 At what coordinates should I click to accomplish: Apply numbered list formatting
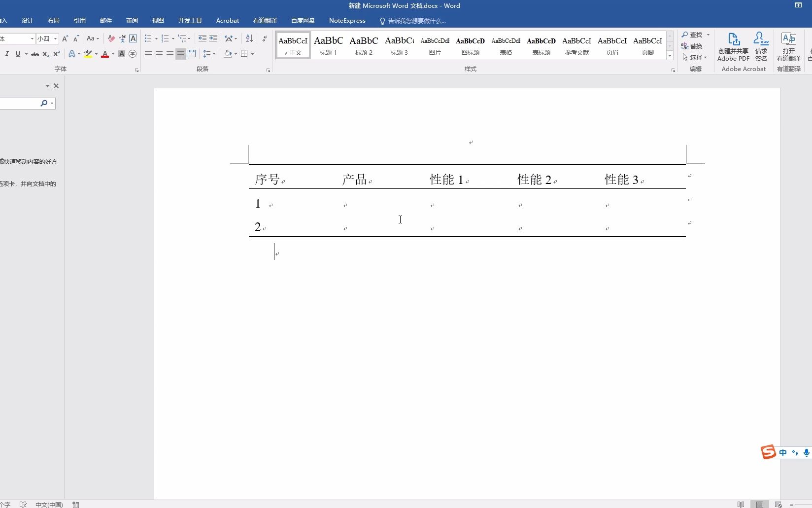pyautogui.click(x=165, y=38)
